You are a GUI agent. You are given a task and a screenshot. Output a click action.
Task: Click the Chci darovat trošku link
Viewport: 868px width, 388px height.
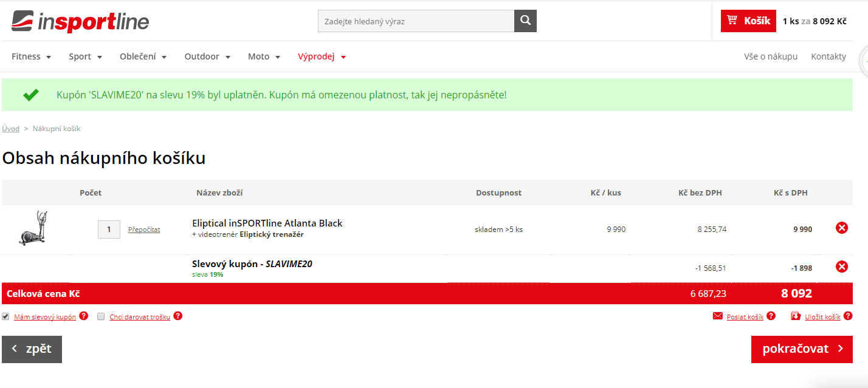click(x=140, y=317)
